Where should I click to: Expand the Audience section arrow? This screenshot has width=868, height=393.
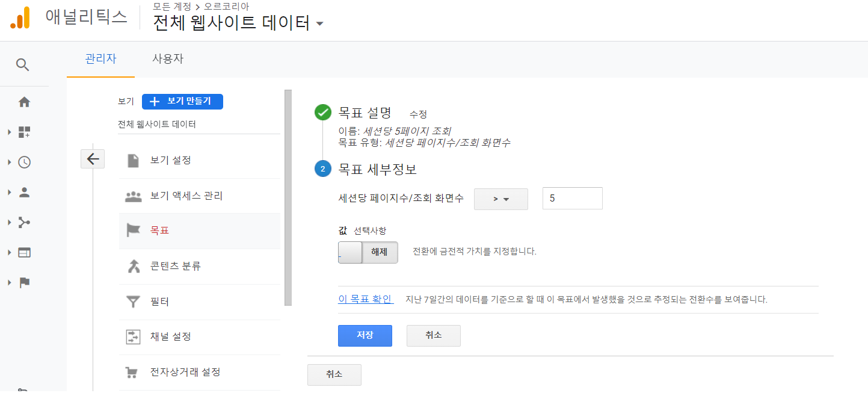click(x=10, y=192)
